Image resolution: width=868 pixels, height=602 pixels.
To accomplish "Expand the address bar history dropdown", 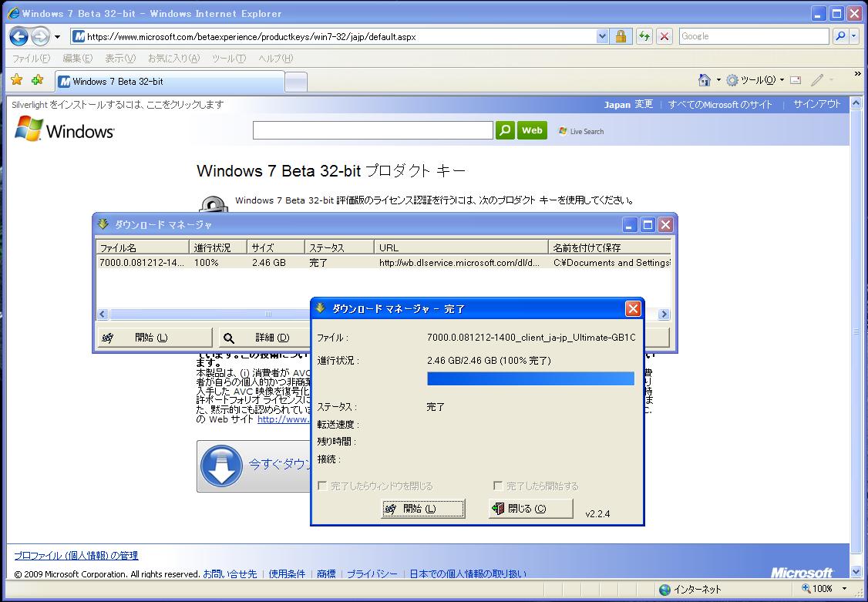I will point(602,37).
